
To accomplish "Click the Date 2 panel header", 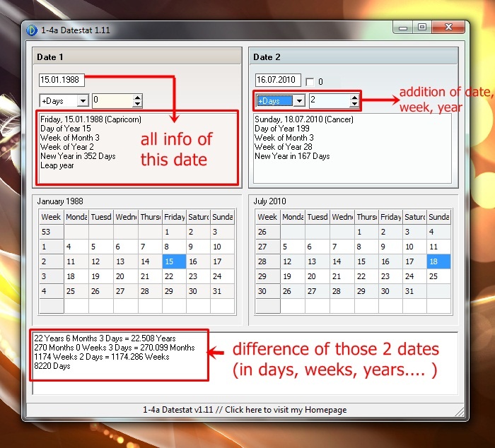I will [x=354, y=57].
